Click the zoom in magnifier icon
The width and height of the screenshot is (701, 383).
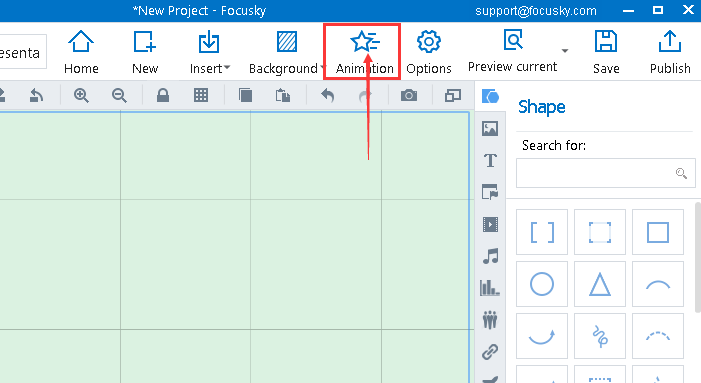[x=81, y=95]
